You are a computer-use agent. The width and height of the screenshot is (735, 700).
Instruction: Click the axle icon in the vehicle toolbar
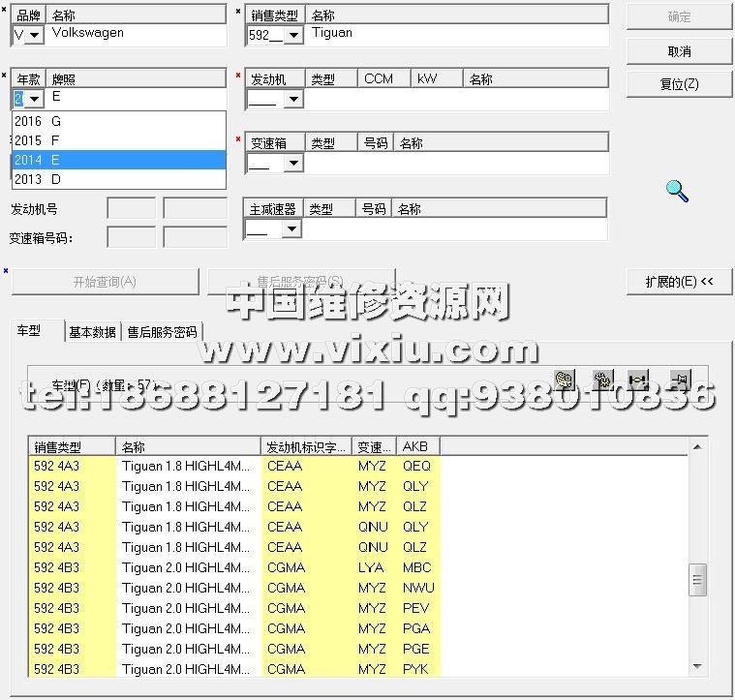pyautogui.click(x=638, y=380)
